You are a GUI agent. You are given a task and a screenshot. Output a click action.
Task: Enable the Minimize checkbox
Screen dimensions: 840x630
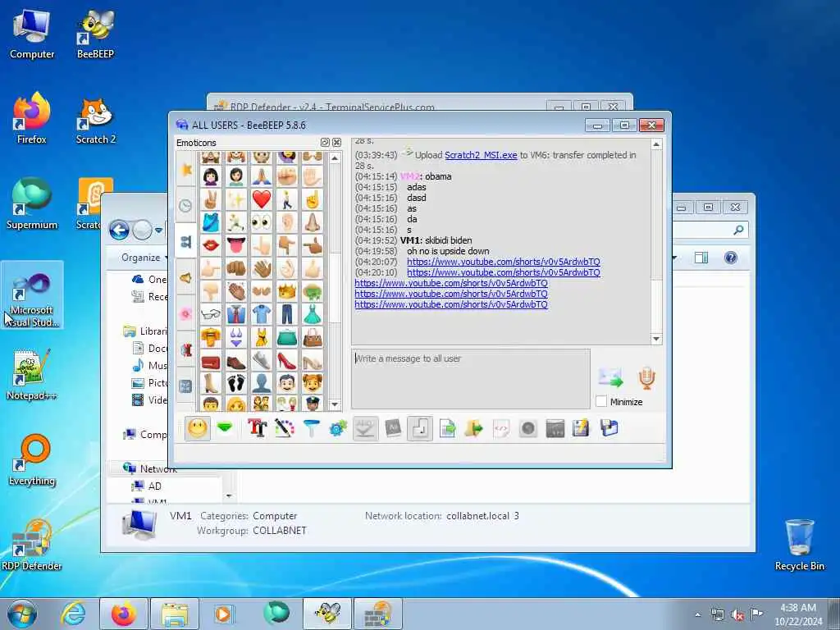point(601,401)
